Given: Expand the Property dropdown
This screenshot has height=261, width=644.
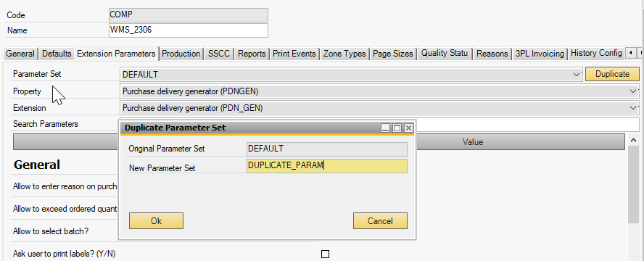Looking at the screenshot, I should [633, 91].
